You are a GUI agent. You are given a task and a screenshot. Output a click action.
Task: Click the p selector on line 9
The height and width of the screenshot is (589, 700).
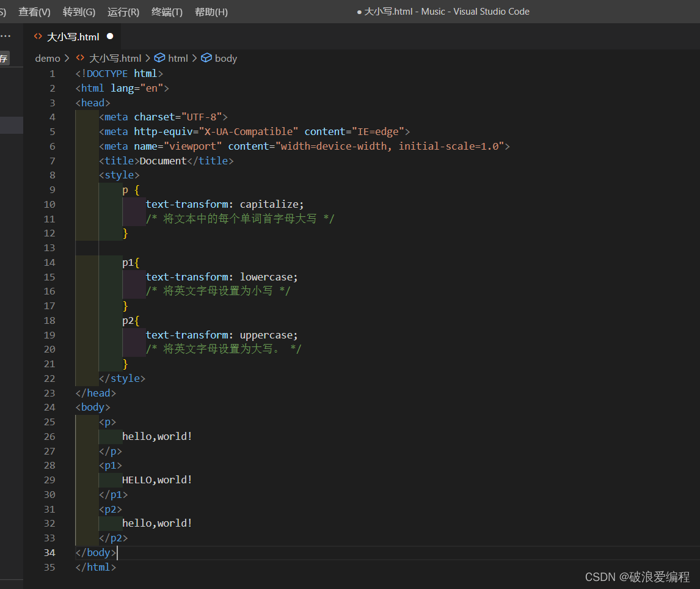[x=125, y=190]
